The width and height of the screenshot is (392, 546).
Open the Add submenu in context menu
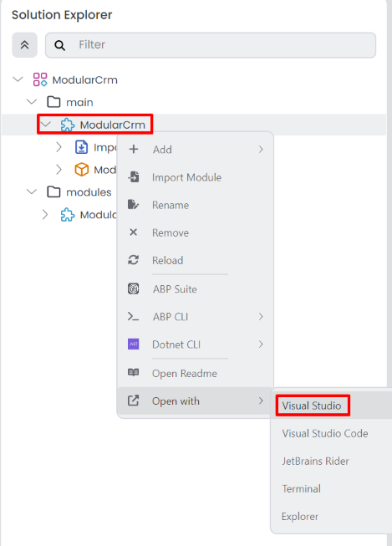[x=196, y=150]
